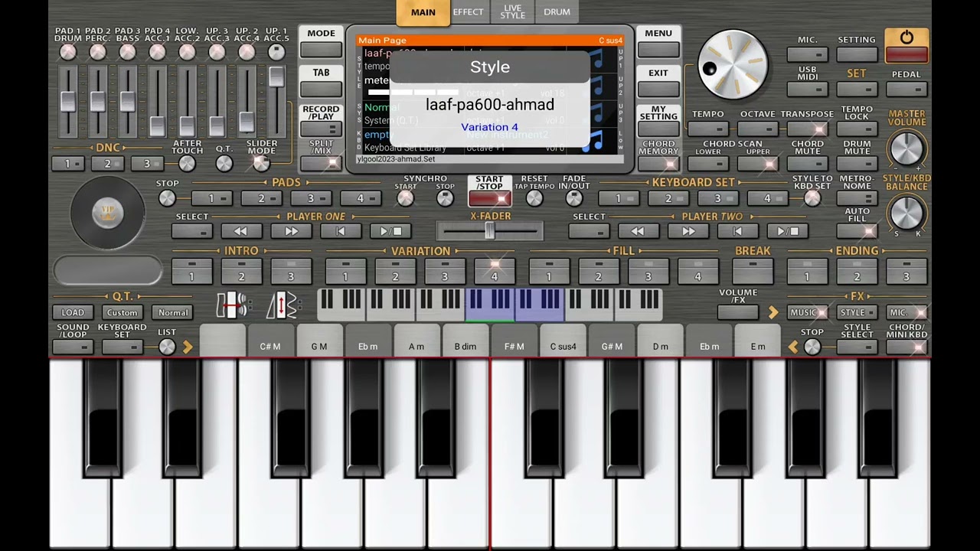This screenshot has height=551, width=980.
Task: Select KEYBOARD SET 2
Action: coord(668,199)
